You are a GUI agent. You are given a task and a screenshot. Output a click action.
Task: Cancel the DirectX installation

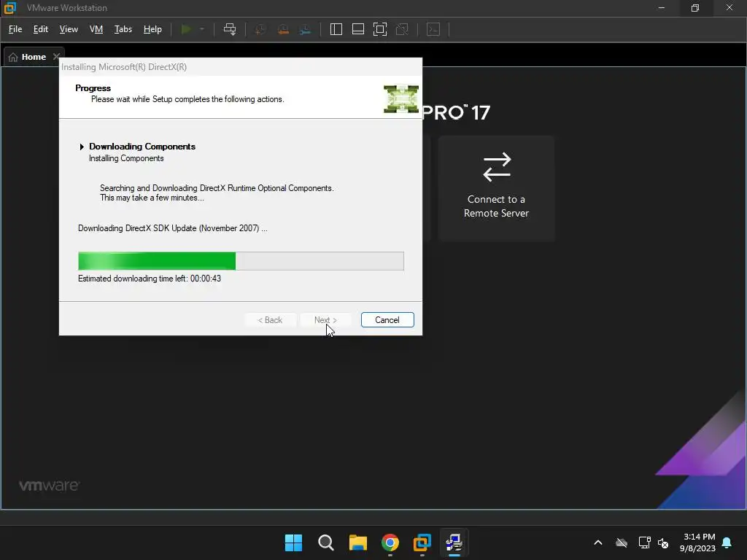387,320
